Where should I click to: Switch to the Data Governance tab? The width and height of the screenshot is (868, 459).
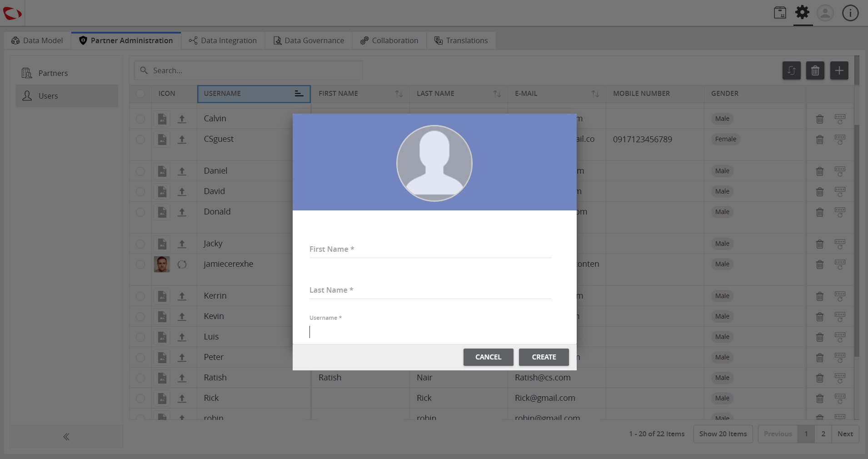coord(309,40)
